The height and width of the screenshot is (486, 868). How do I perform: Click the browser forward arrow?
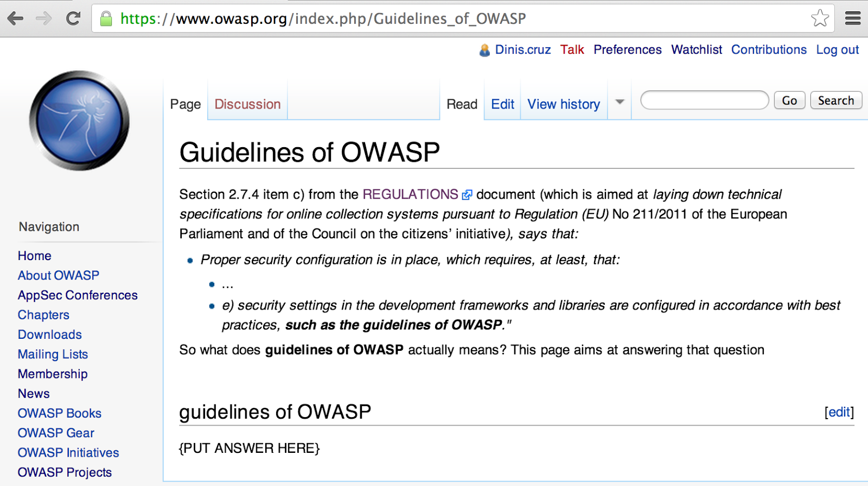pos(43,18)
